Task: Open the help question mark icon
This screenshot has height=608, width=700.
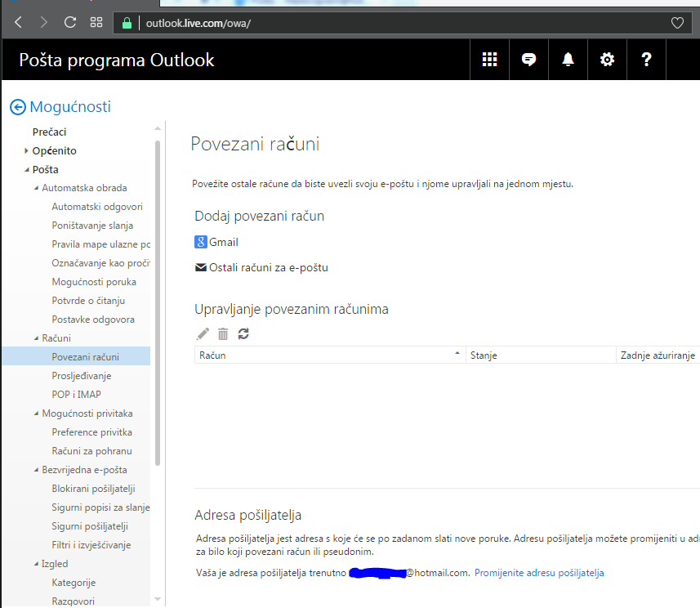Action: pyautogui.click(x=646, y=60)
